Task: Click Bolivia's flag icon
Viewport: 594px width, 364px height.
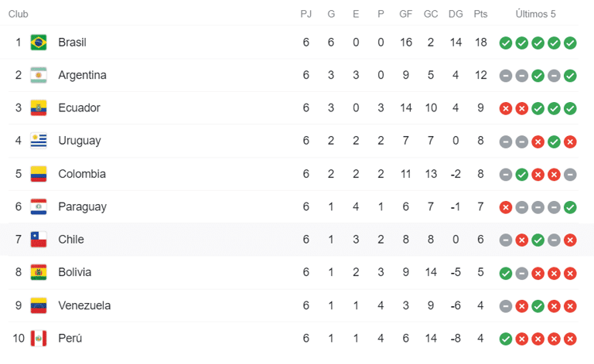Action: pos(39,273)
